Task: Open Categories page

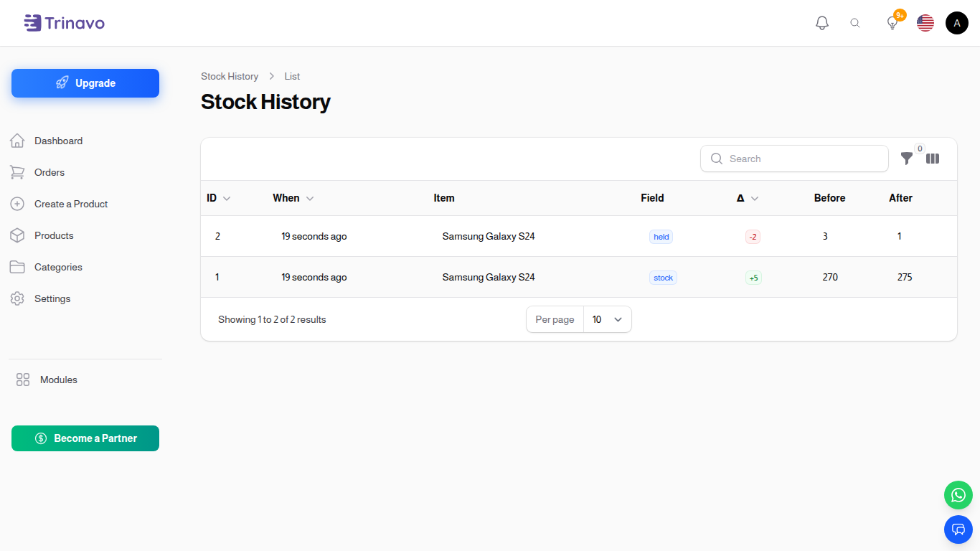Action: click(x=58, y=267)
